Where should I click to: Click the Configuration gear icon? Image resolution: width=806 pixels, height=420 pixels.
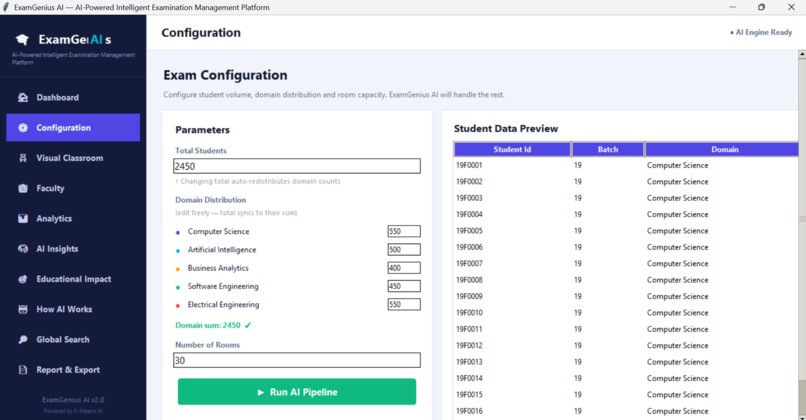[x=23, y=127]
